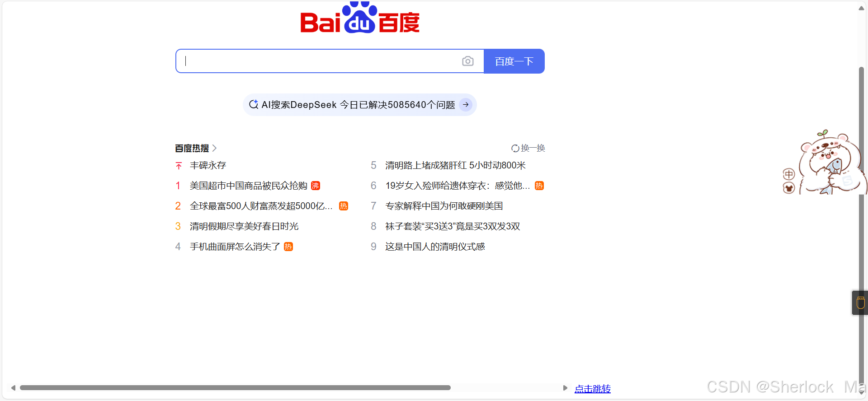This screenshot has height=401, width=868.
Task: Click the 百度一下 search button
Action: pyautogui.click(x=514, y=61)
